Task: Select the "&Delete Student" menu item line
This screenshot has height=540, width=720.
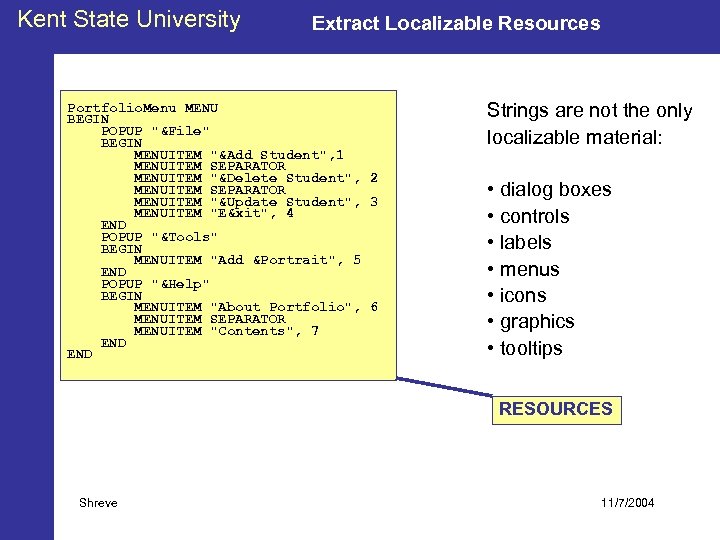Action: pos(256,178)
